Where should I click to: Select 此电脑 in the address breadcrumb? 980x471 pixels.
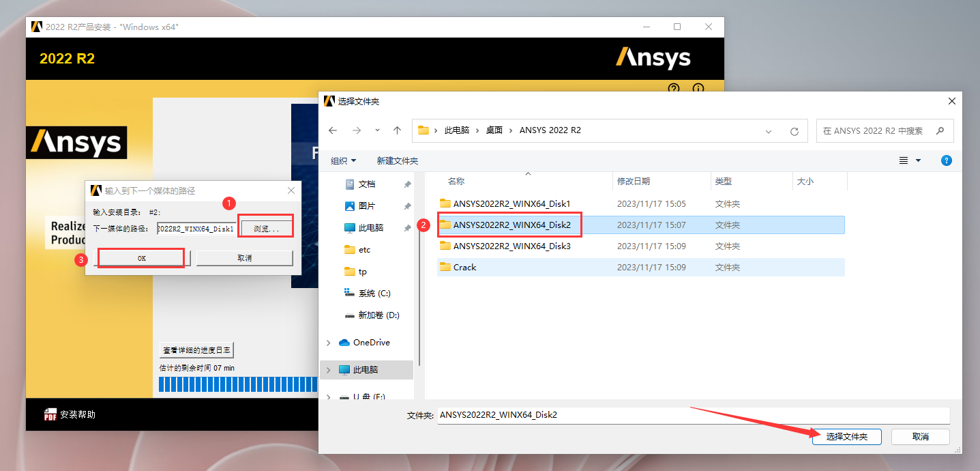457,130
